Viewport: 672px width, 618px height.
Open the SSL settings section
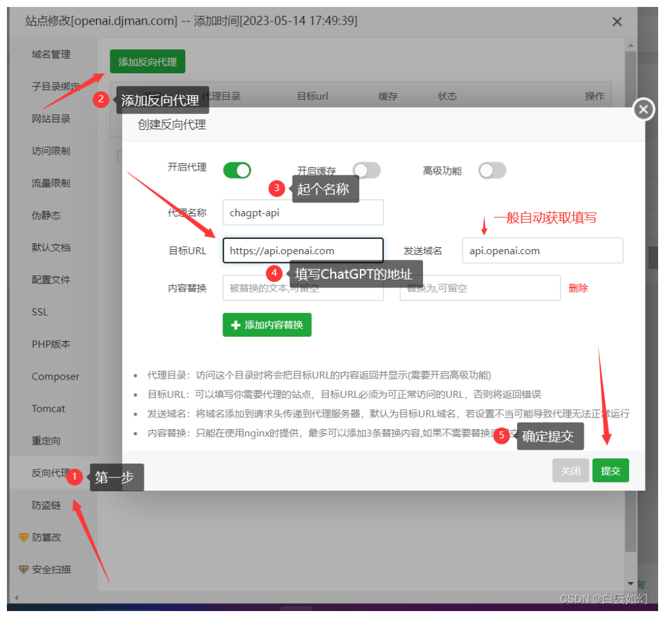[39, 312]
